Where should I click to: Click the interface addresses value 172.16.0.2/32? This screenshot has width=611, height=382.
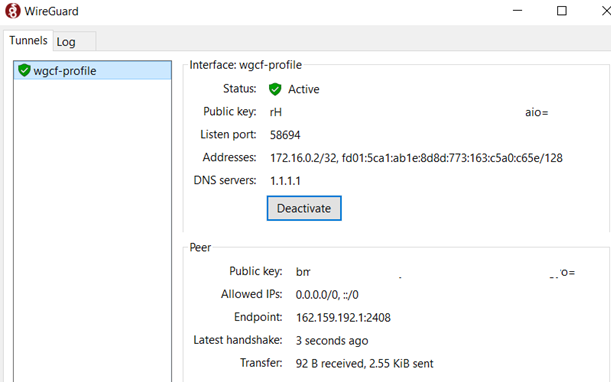tap(416, 158)
